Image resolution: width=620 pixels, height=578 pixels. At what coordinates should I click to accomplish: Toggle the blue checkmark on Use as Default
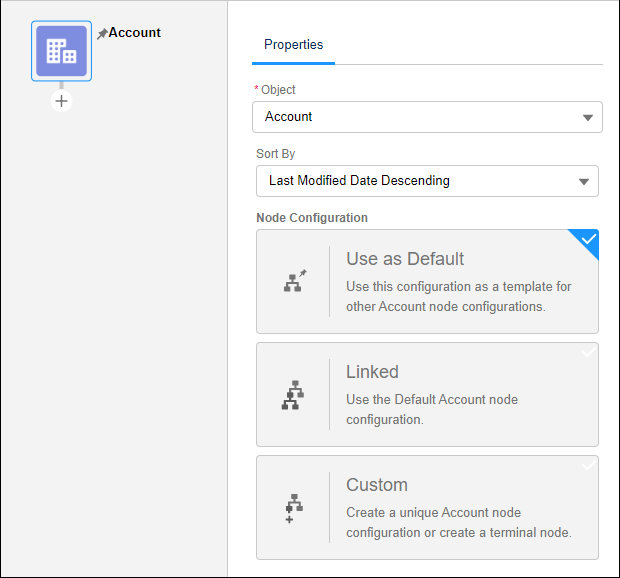(588, 240)
